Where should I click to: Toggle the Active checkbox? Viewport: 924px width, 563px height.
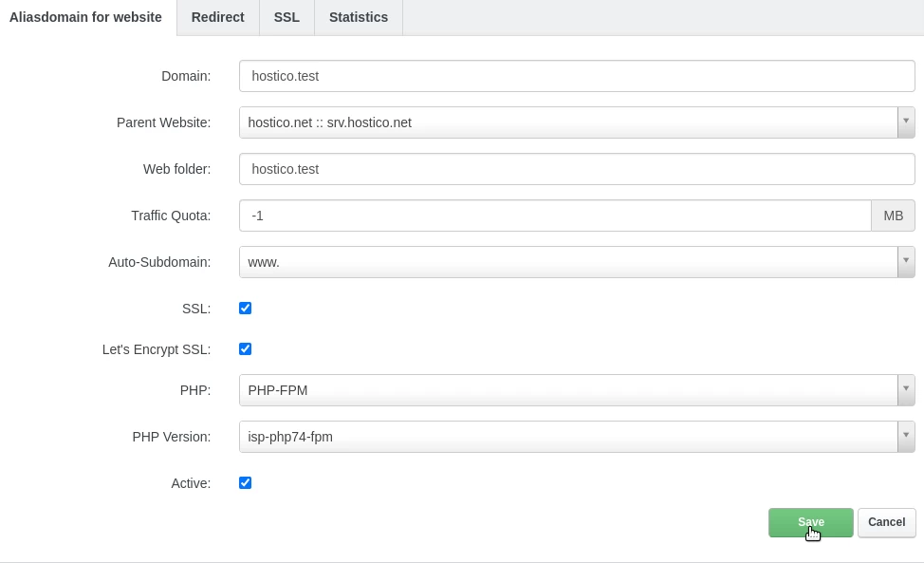(x=245, y=482)
